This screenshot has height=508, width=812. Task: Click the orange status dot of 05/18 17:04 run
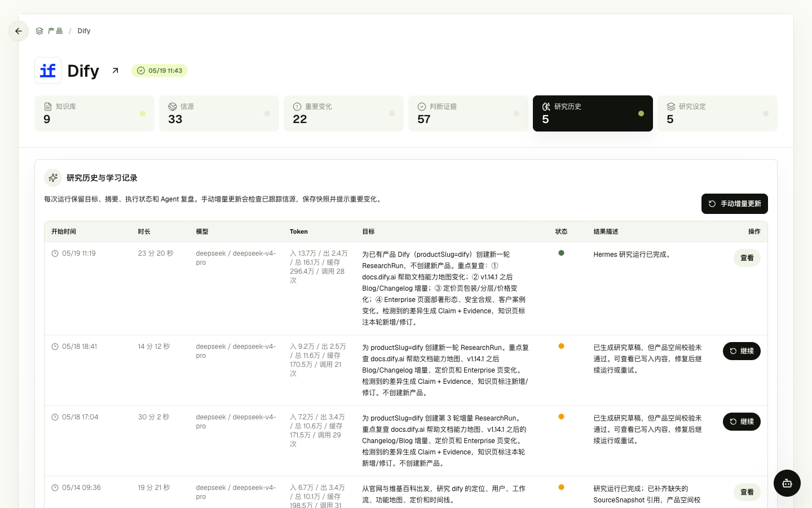[561, 417]
